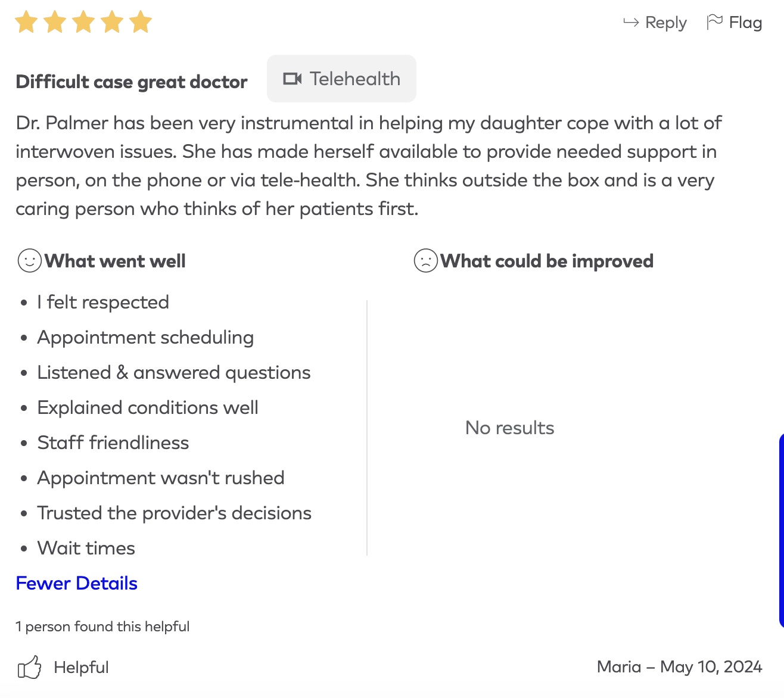The width and height of the screenshot is (784, 698).
Task: Click the reviewer name Maria and date
Action: click(x=679, y=666)
